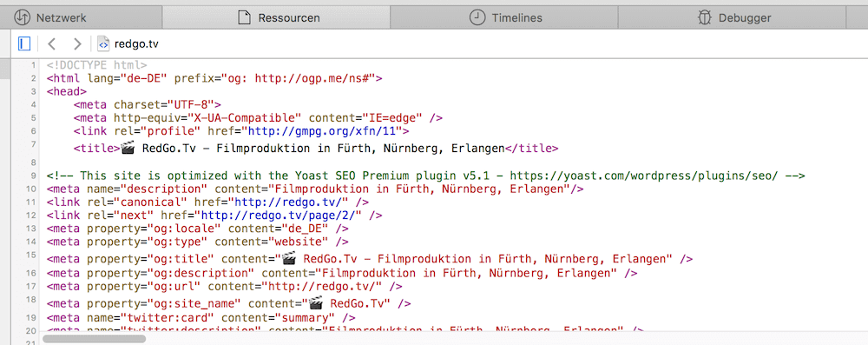Open the Debugger tab
The height and width of the screenshot is (345, 868).
732,17
